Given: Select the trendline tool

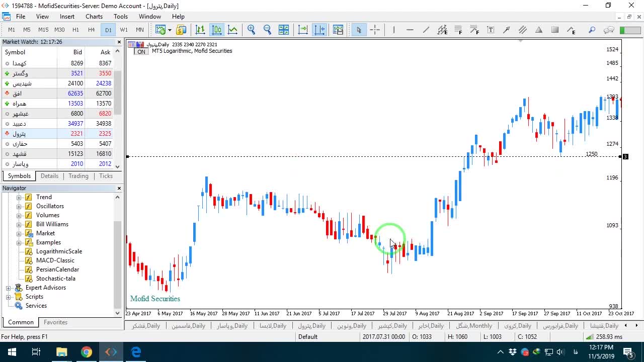Looking at the screenshot, I should (426, 30).
